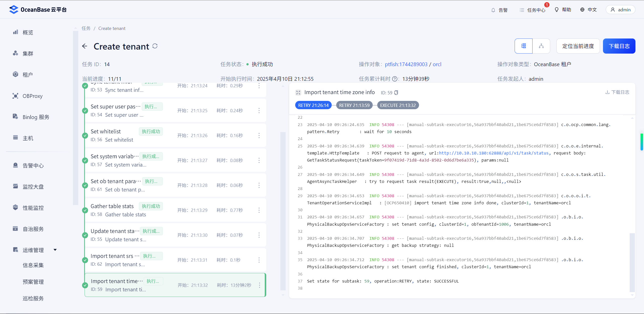Switch to the topology graph view icon
This screenshot has width=644, height=314.
[x=541, y=46]
